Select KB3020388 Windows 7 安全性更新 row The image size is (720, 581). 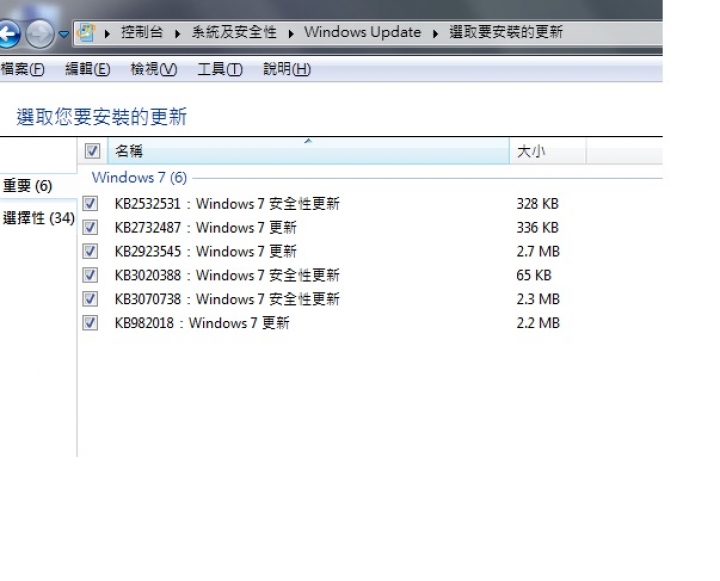click(227, 275)
